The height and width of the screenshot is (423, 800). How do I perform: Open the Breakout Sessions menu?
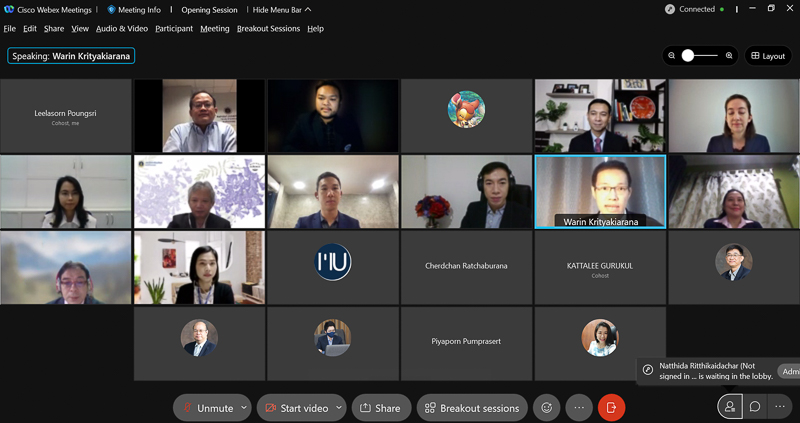(x=268, y=29)
